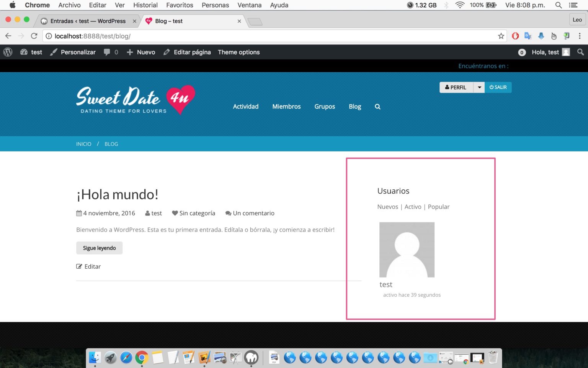Viewport: 588px width, 368px height.
Task: Open Launchpad rocket in the Dock
Action: 111,357
